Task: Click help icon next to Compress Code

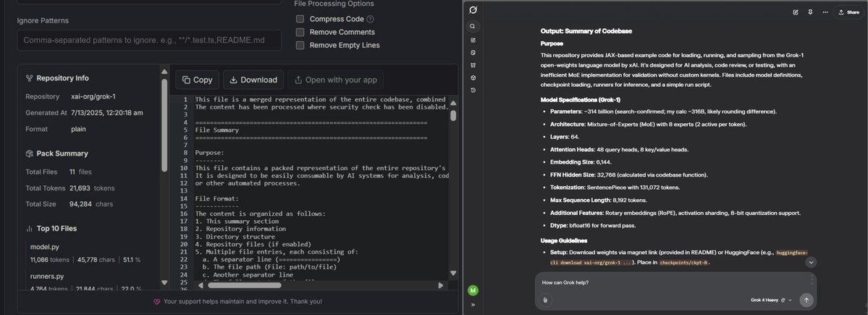Action: coord(371,19)
